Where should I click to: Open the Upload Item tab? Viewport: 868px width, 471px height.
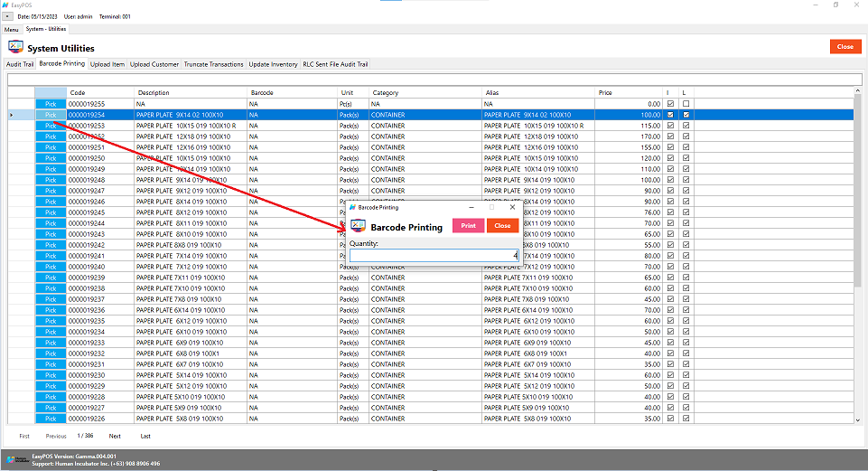(x=107, y=64)
